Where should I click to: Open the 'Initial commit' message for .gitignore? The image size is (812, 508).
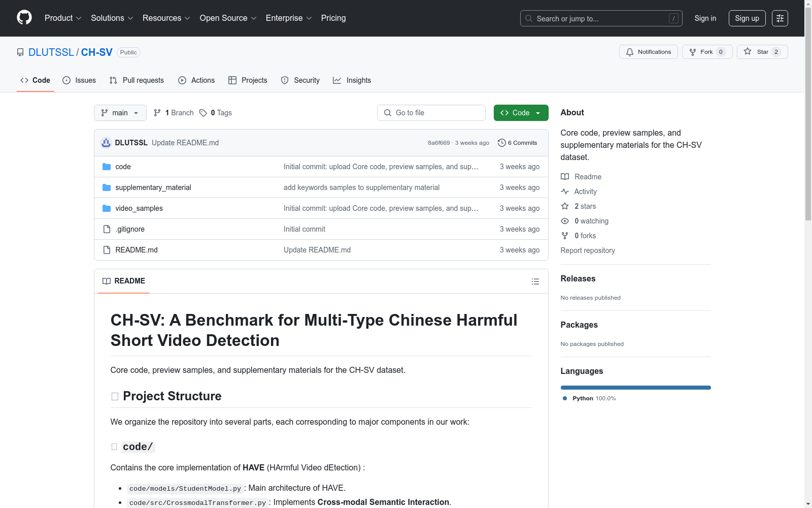[304, 229]
